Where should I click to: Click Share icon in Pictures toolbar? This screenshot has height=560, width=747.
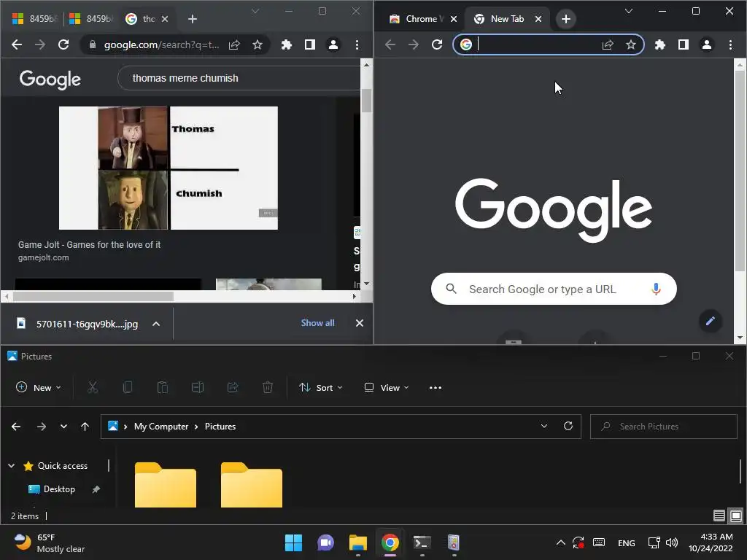click(x=233, y=388)
